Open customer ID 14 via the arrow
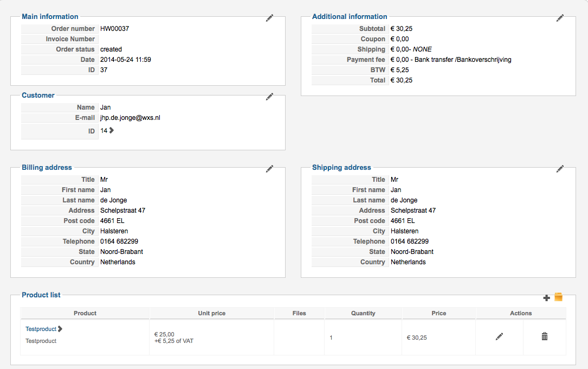 coord(112,130)
